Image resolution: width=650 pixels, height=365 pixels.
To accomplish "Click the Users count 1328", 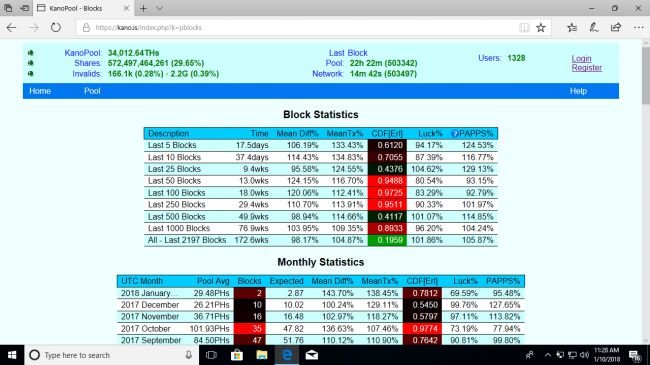I will click(x=516, y=58).
